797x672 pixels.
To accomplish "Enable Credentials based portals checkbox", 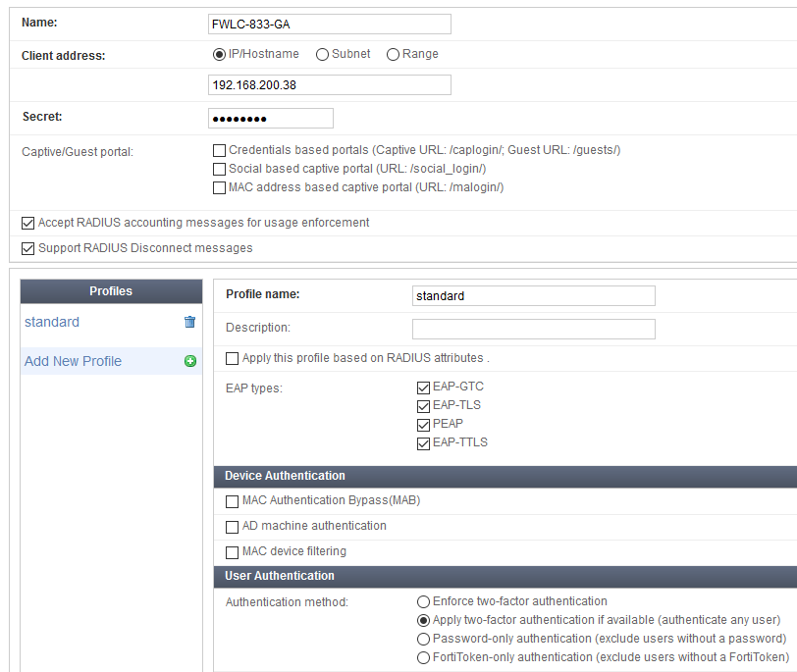I will tap(219, 150).
